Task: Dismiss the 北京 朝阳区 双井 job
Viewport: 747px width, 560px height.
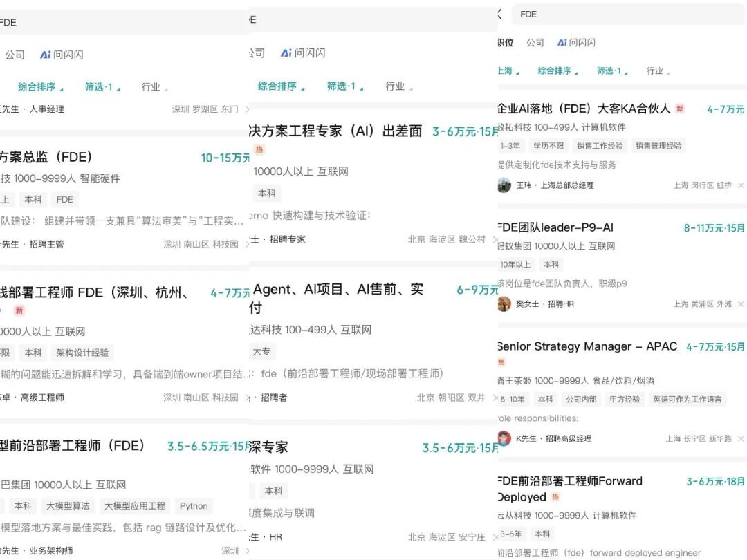Action: [x=495, y=398]
